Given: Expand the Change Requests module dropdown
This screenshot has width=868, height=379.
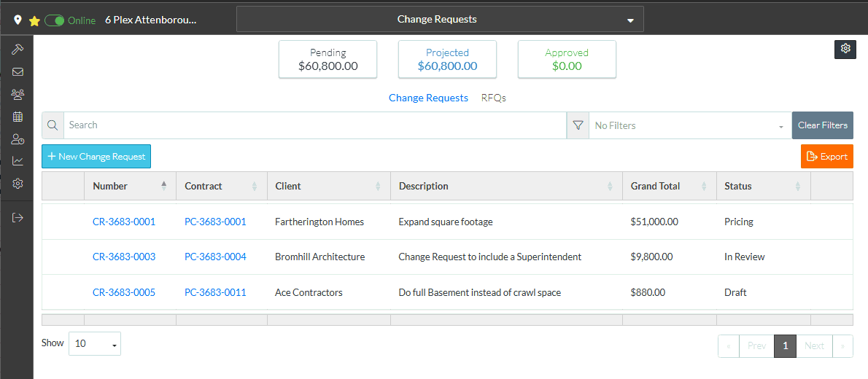Looking at the screenshot, I should point(440,20).
